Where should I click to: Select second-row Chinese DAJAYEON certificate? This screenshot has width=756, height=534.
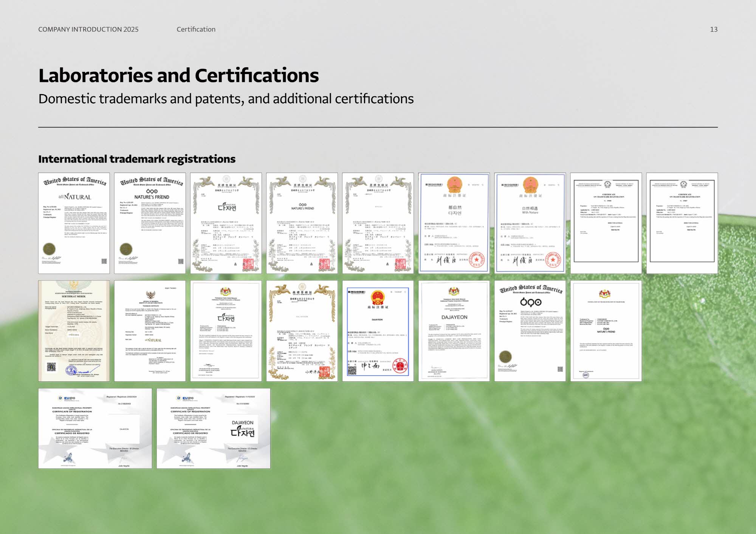pos(378,331)
